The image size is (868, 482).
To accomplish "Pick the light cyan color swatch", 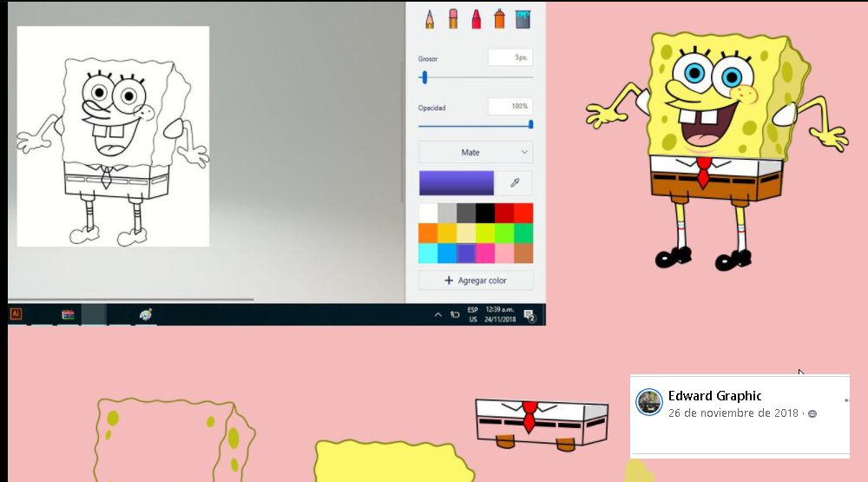I will tap(428, 254).
